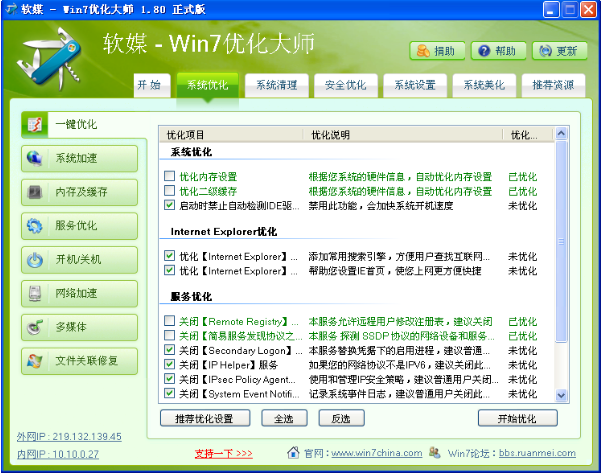Check the 关闭 简易服务发现协议 checkbox

coord(169,336)
